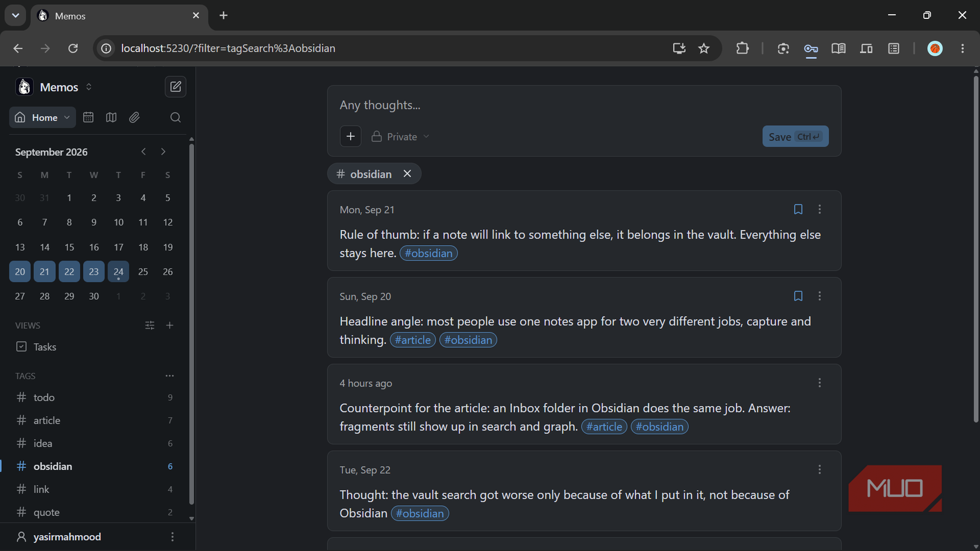
Task: Click #article tag in Sep 20 memo
Action: pos(413,340)
